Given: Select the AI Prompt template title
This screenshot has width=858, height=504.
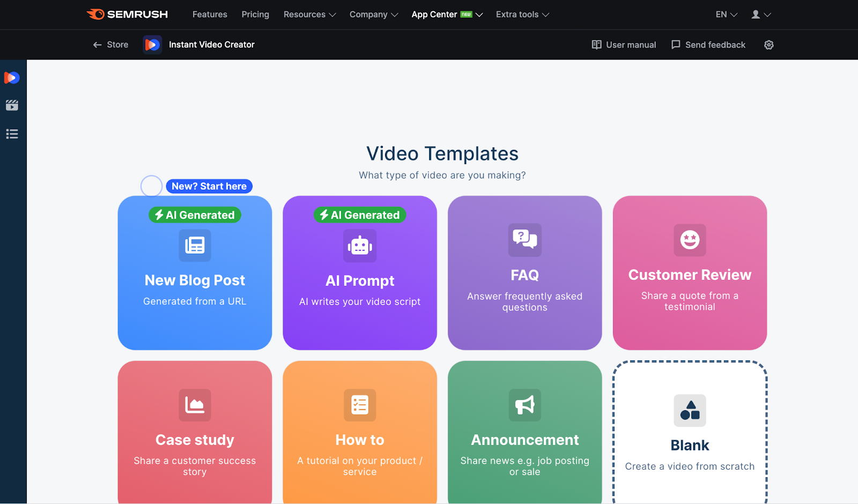Looking at the screenshot, I should [x=360, y=281].
